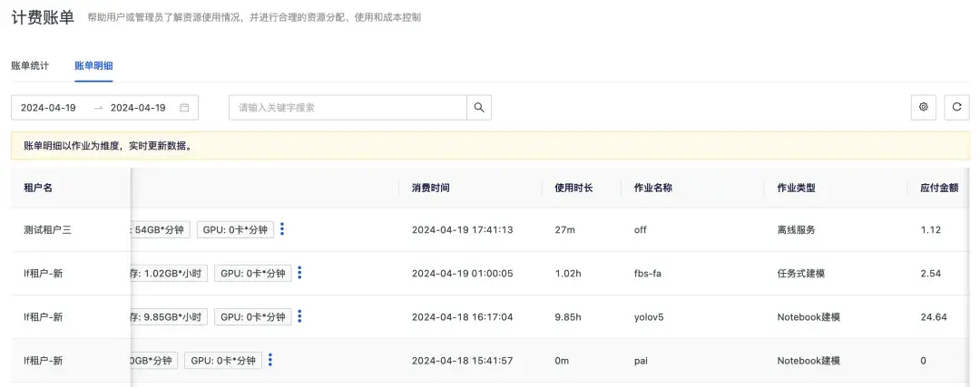
Task: Switch to 账单统计 tab
Action: tap(30, 65)
